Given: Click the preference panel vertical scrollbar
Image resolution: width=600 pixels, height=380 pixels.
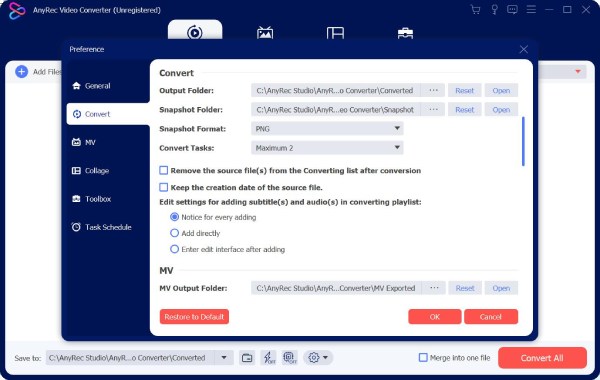Looking at the screenshot, I should [523, 142].
